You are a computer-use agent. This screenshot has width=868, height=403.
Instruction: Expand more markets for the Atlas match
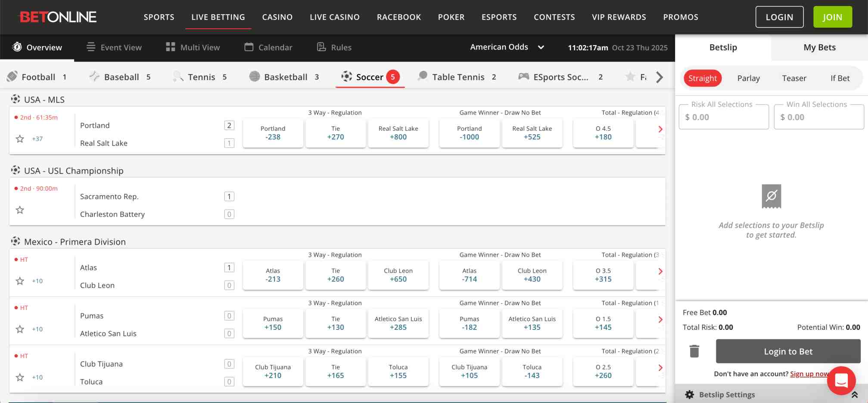660,271
